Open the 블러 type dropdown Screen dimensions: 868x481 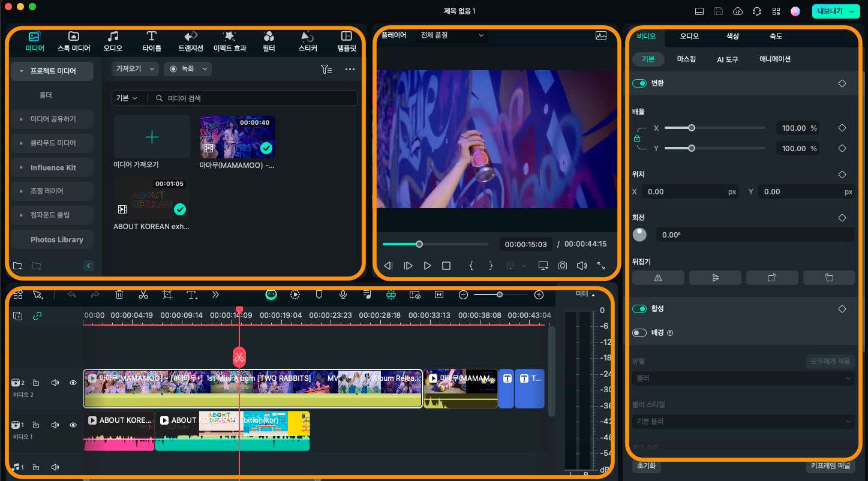(x=744, y=378)
